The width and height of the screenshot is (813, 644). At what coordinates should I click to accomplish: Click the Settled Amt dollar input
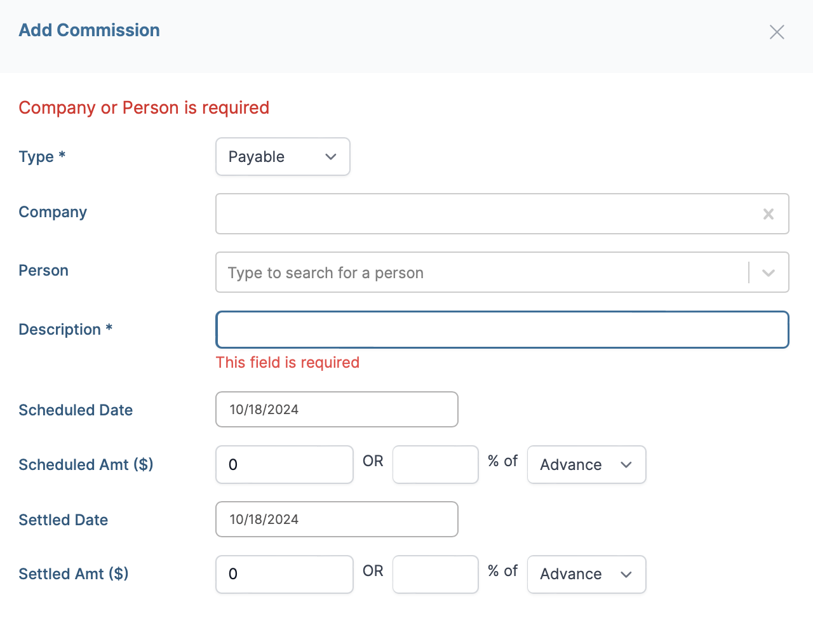[284, 574]
